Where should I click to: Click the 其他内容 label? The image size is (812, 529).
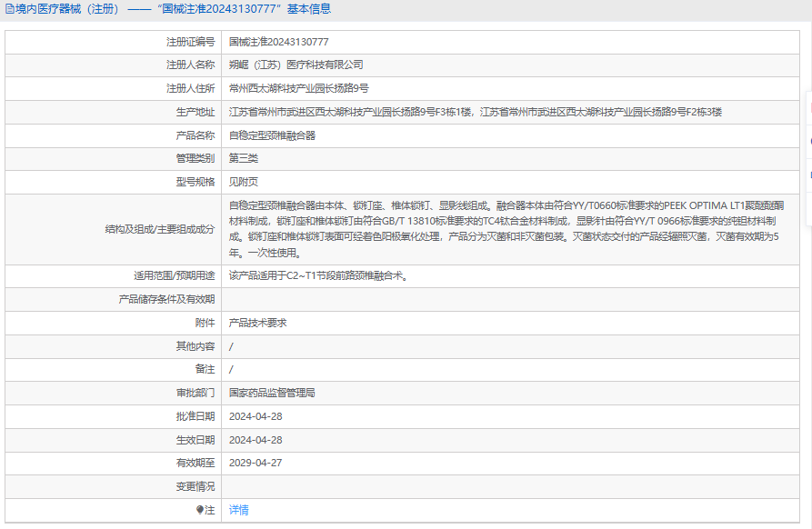(x=195, y=346)
